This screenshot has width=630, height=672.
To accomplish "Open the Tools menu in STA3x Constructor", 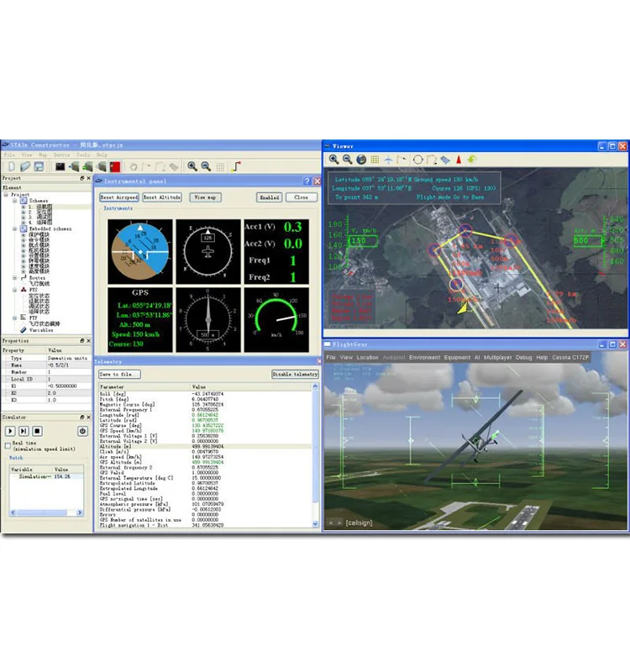I will (x=83, y=155).
